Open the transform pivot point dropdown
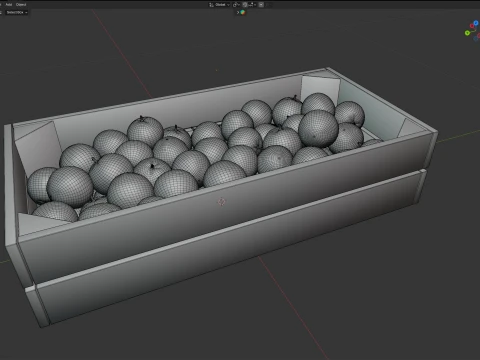This screenshot has height=360, width=480. click(236, 5)
